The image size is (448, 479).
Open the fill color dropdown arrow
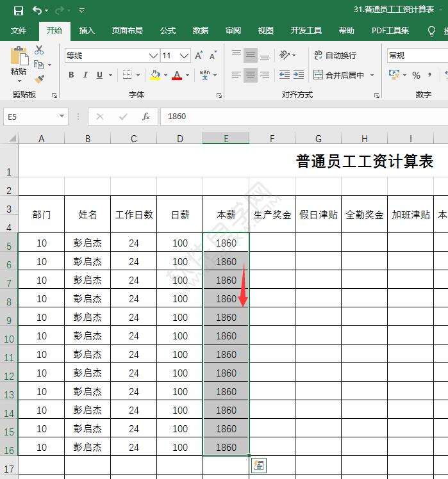click(x=165, y=75)
